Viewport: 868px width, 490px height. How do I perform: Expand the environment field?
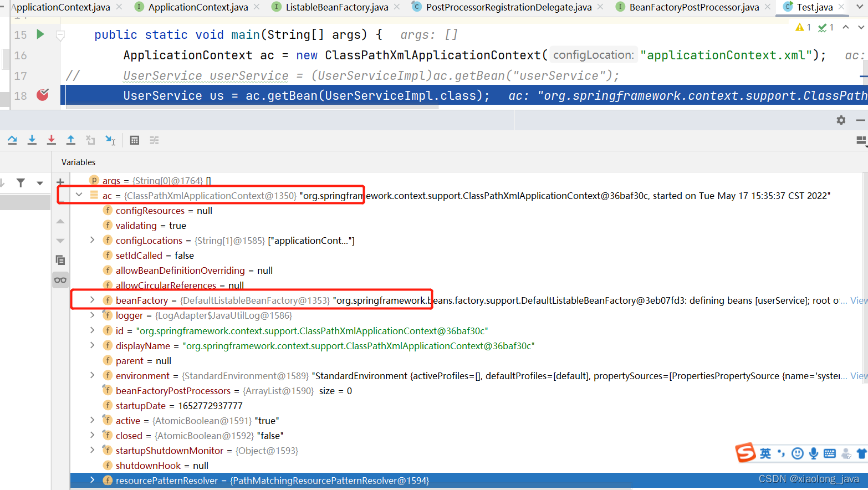pos(93,375)
